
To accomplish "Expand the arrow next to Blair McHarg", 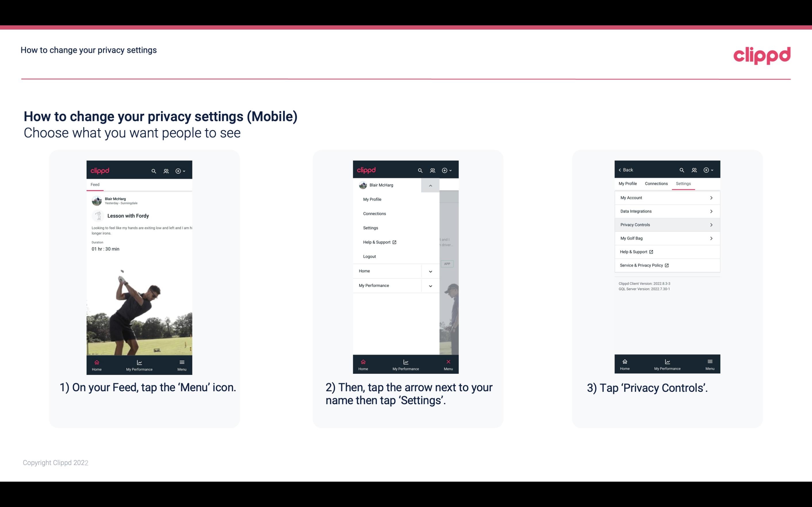I will click(431, 185).
